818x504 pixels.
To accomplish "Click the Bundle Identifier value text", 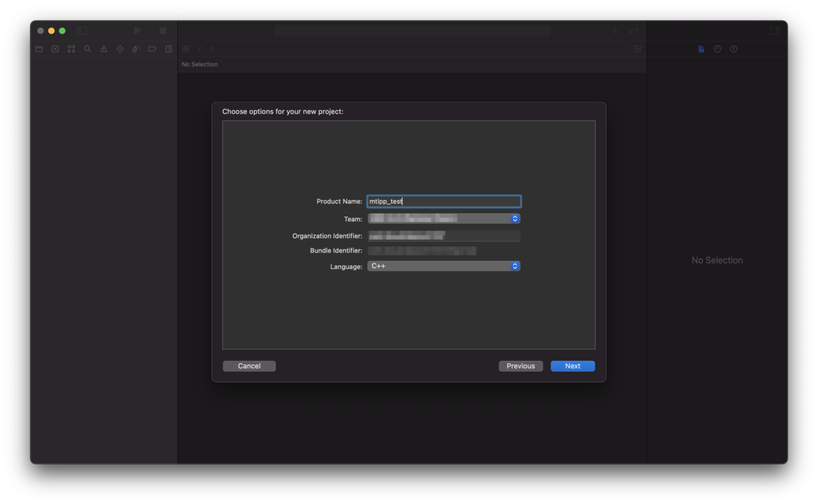I will 422,251.
